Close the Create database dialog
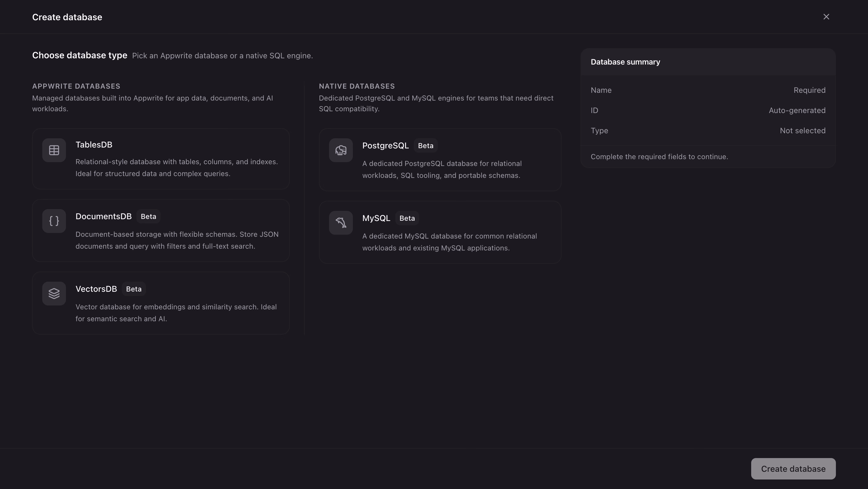The height and width of the screenshot is (489, 868). tap(826, 17)
